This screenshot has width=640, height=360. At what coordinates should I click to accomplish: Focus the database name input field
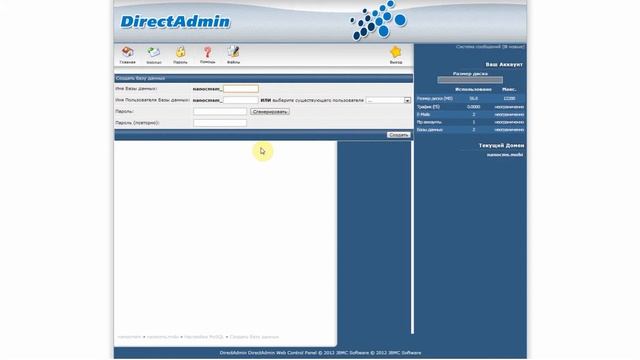pyautogui.click(x=240, y=89)
